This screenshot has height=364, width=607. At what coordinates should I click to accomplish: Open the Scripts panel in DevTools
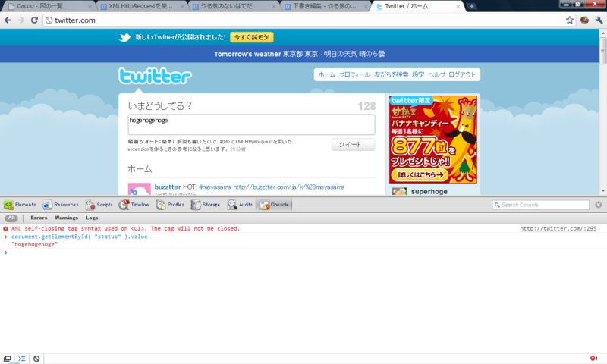point(99,205)
